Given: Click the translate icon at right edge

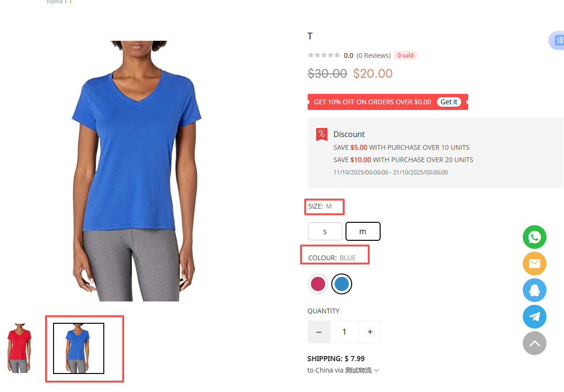Looking at the screenshot, I should (x=558, y=40).
